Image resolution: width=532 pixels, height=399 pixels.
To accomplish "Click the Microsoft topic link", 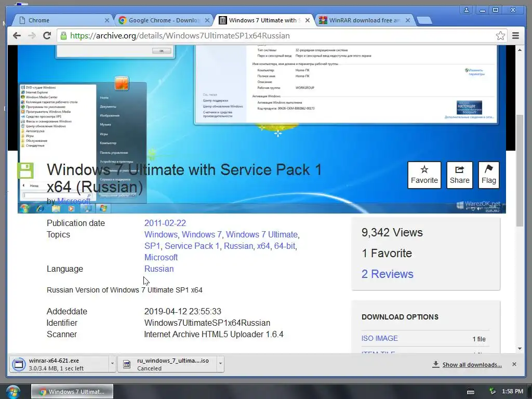I will coord(161,257).
